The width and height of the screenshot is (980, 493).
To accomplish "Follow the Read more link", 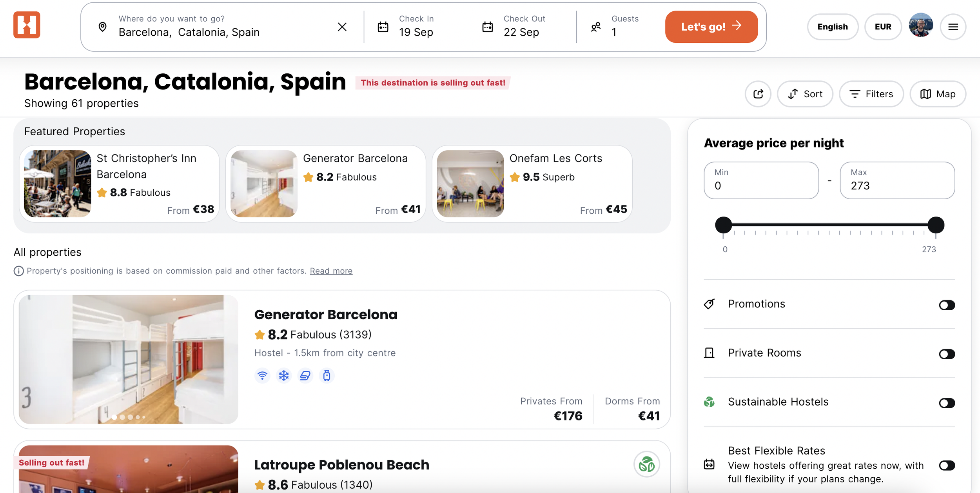I will [331, 271].
